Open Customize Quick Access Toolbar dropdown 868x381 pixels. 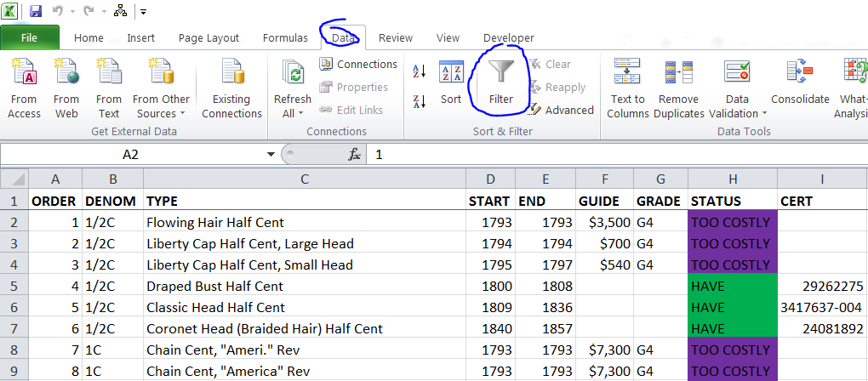click(x=143, y=11)
